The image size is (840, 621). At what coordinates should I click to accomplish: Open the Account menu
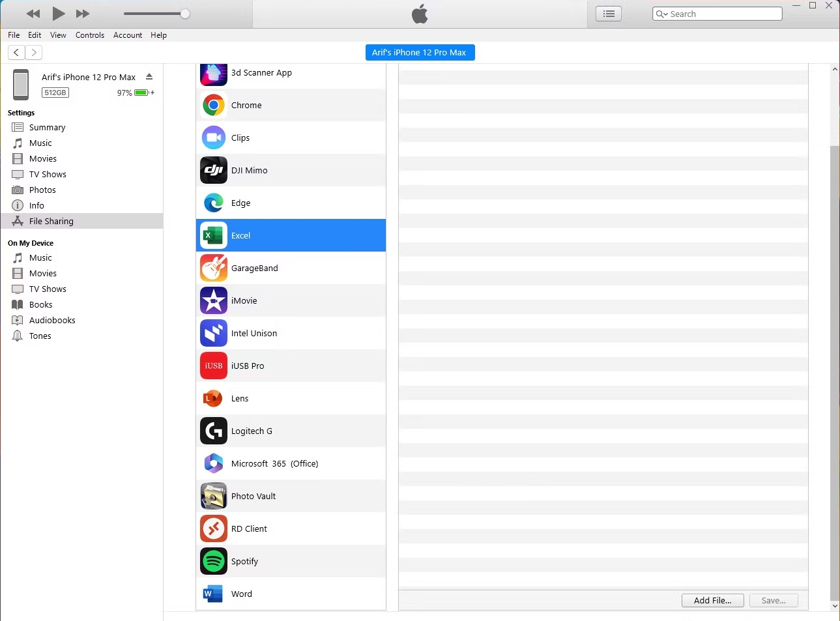click(128, 35)
